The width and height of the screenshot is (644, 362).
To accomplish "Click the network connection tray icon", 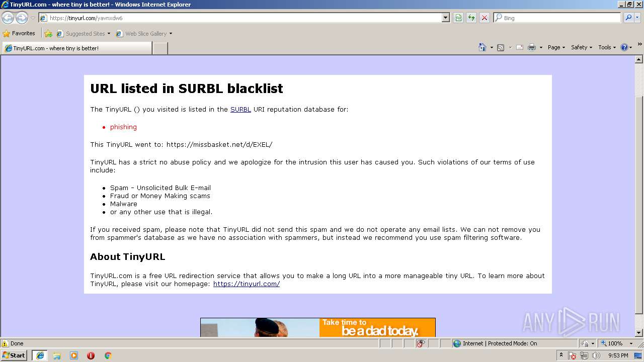I will (x=585, y=355).
